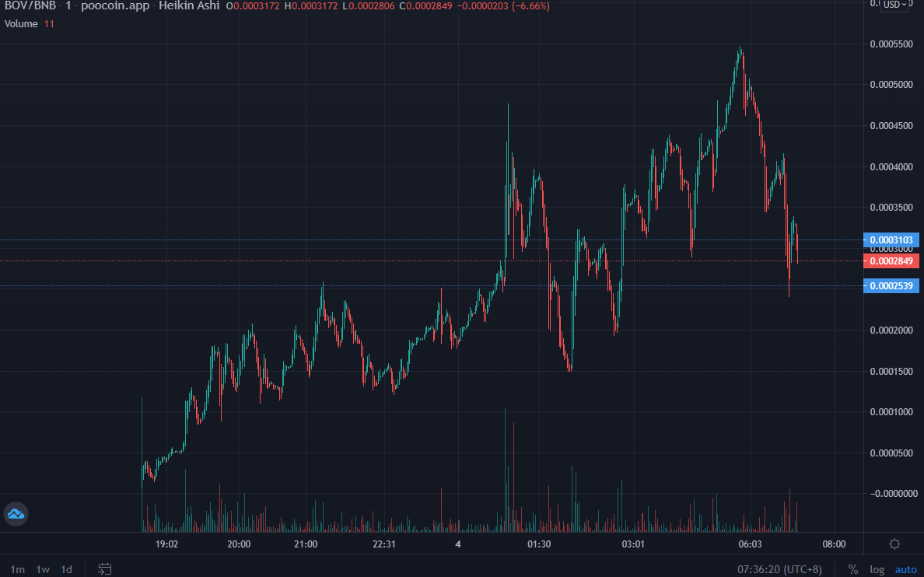924x577 pixels.
Task: Click the 0.0005500 price axis value
Action: click(x=891, y=44)
